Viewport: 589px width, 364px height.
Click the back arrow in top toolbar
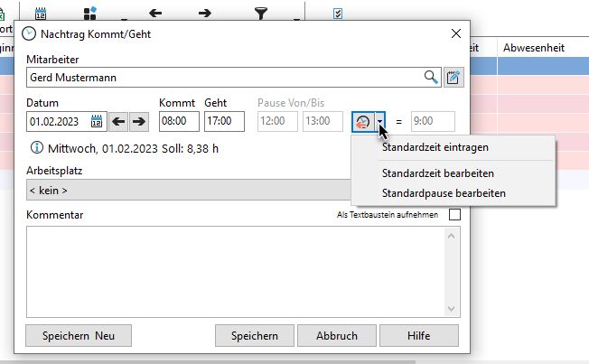pyautogui.click(x=155, y=14)
